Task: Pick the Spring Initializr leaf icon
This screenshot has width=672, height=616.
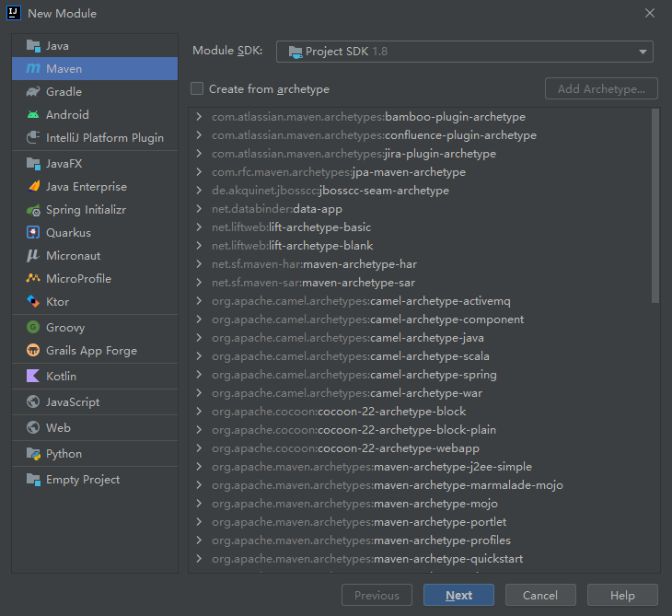Action: (33, 210)
